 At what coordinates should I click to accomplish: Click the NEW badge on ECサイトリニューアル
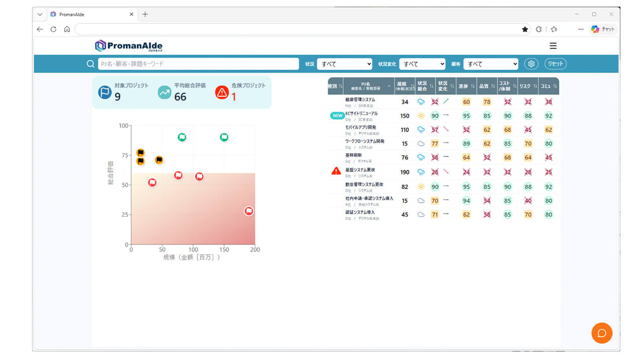click(x=337, y=116)
